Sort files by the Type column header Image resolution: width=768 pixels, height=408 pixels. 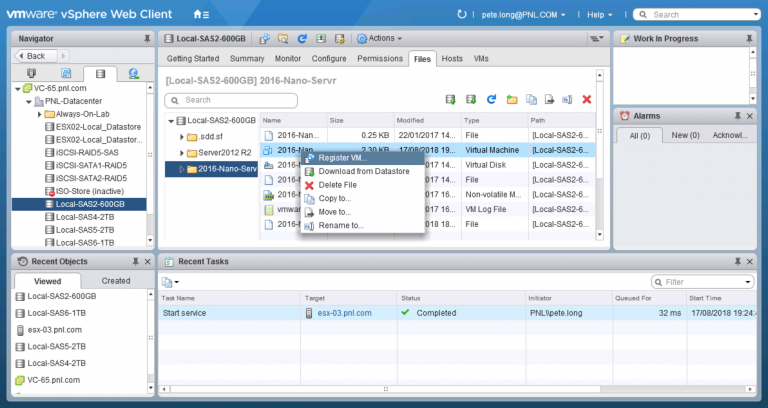(x=495, y=120)
